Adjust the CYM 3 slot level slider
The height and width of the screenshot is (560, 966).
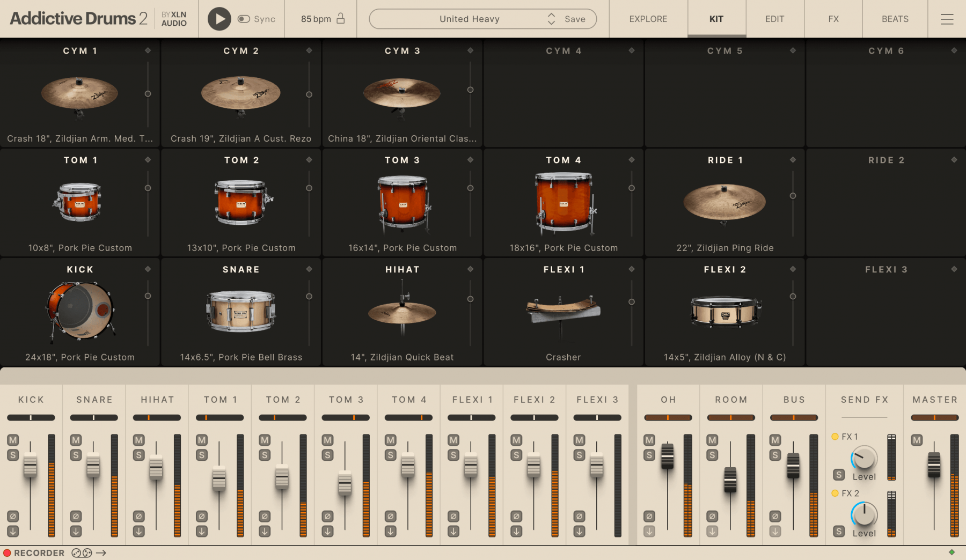click(x=470, y=90)
